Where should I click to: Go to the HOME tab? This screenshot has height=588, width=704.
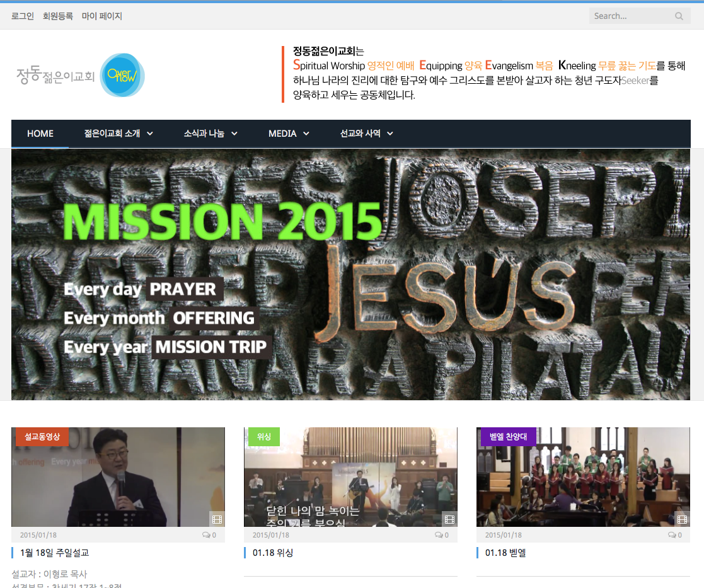tap(40, 134)
